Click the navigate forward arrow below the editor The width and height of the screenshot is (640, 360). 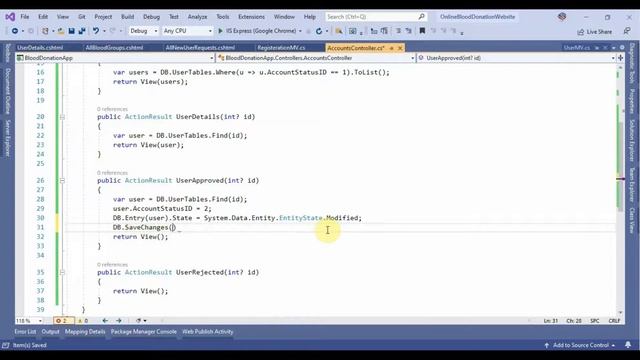[x=119, y=321]
